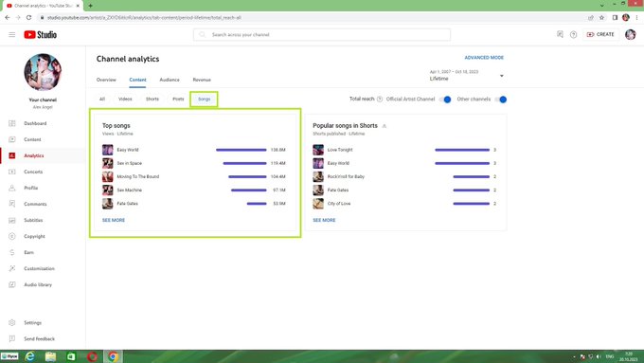Bookmark this page with the star icon
Screen dimensions: 644x363
pyautogui.click(x=601, y=17)
